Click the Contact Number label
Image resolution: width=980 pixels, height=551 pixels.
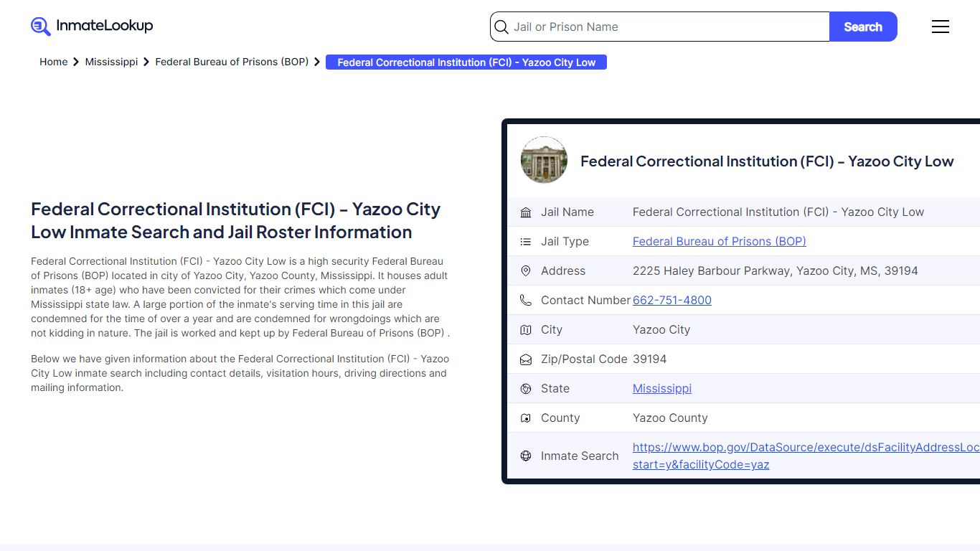(x=585, y=301)
